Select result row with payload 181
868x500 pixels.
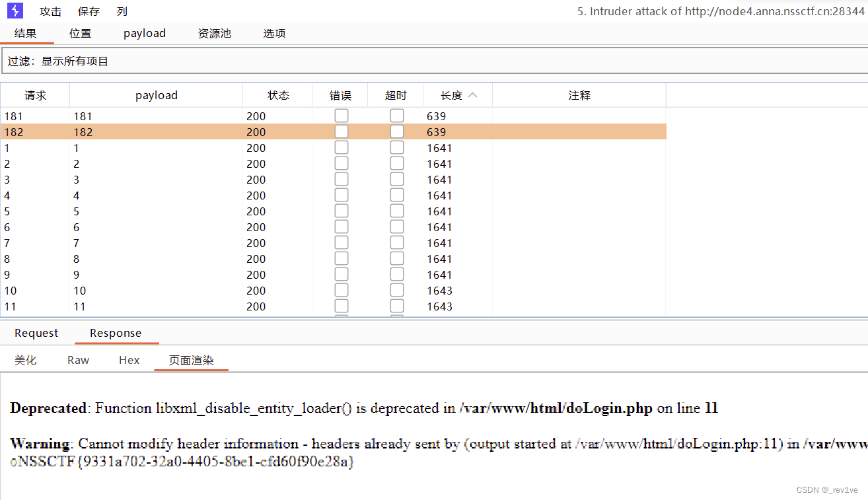(333, 116)
